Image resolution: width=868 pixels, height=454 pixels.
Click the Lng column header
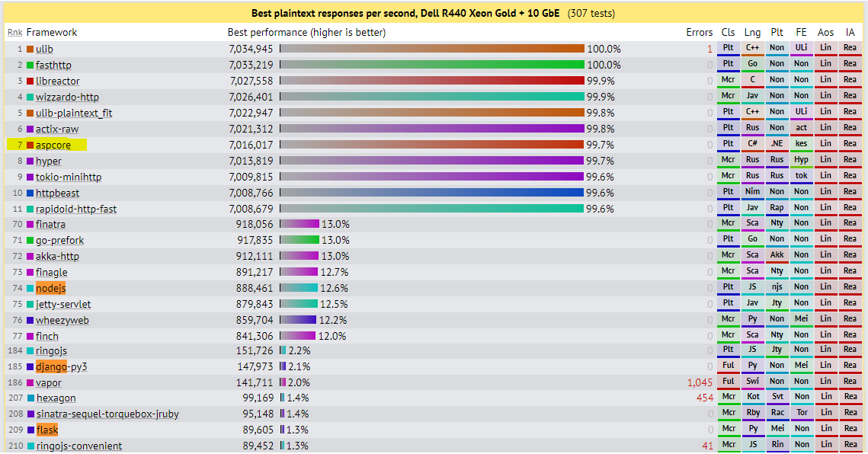pyautogui.click(x=752, y=33)
